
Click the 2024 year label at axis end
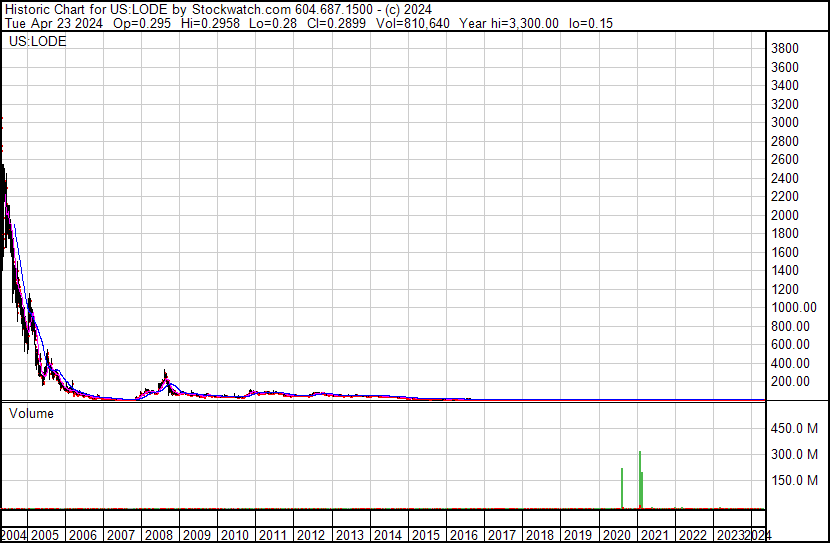pos(759,535)
